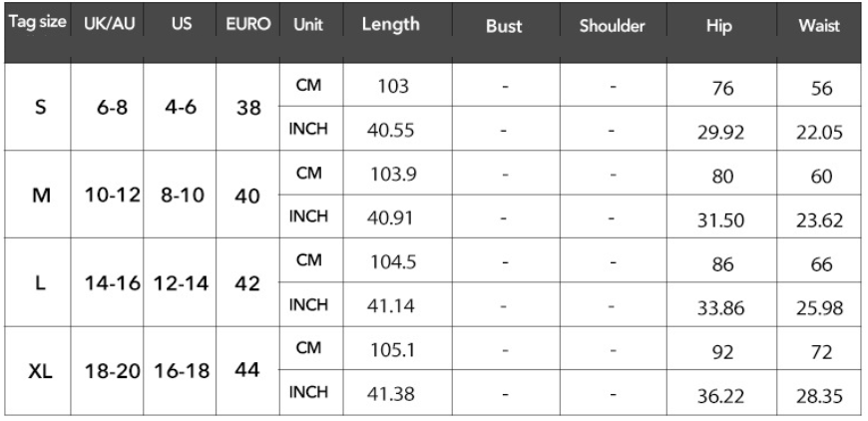Click the 41.14 inch length value
Screen dimensions: 868x421
click(x=390, y=306)
